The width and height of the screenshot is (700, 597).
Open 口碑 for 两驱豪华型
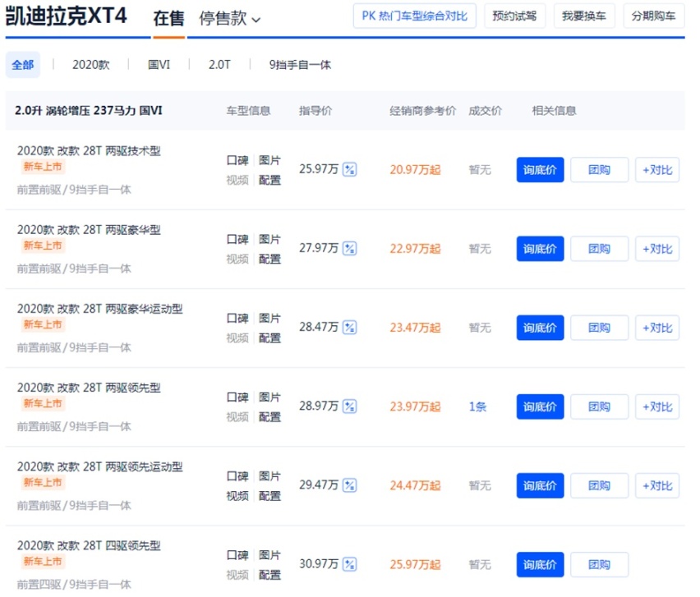(237, 239)
